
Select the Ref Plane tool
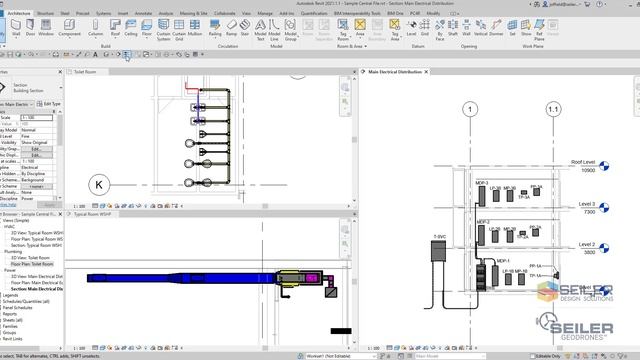[540, 30]
